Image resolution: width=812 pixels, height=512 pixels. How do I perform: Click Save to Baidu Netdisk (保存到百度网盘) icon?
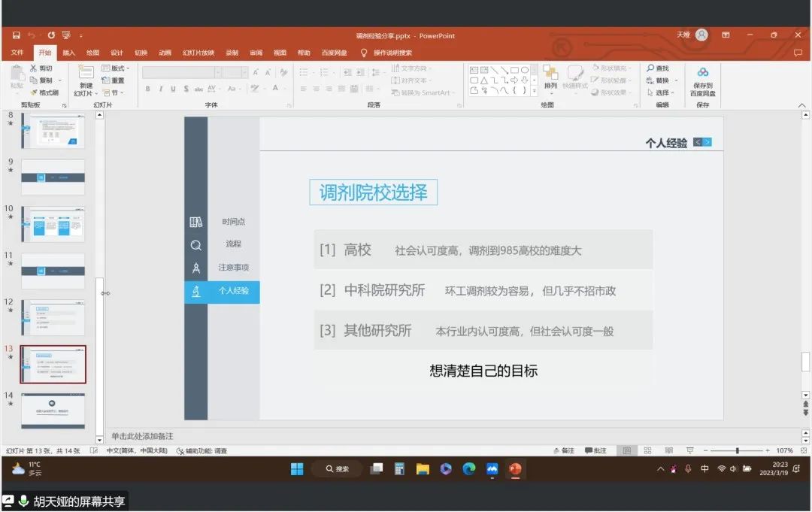[x=702, y=80]
